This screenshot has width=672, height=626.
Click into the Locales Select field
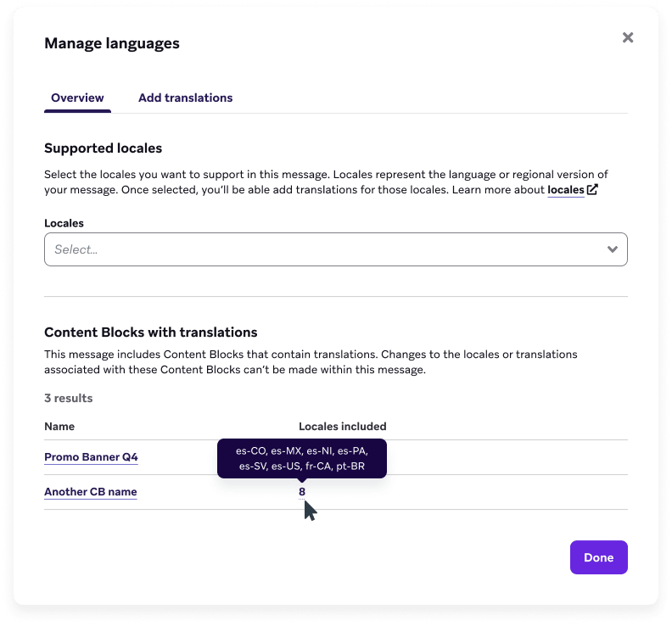(x=322, y=249)
